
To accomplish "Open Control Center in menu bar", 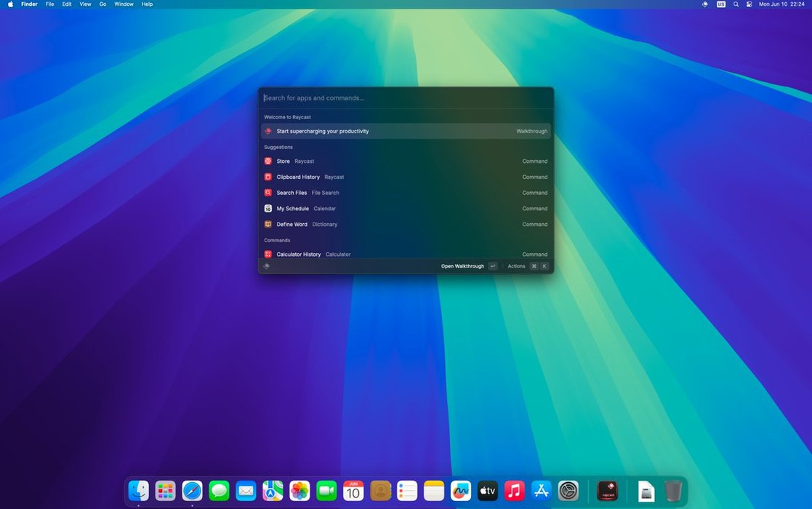I will 749,4.
